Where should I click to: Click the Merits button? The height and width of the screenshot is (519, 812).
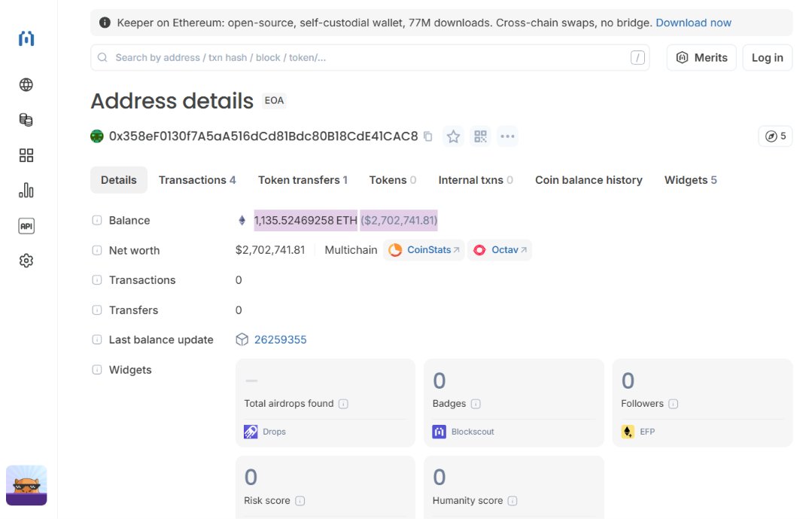pyautogui.click(x=701, y=57)
